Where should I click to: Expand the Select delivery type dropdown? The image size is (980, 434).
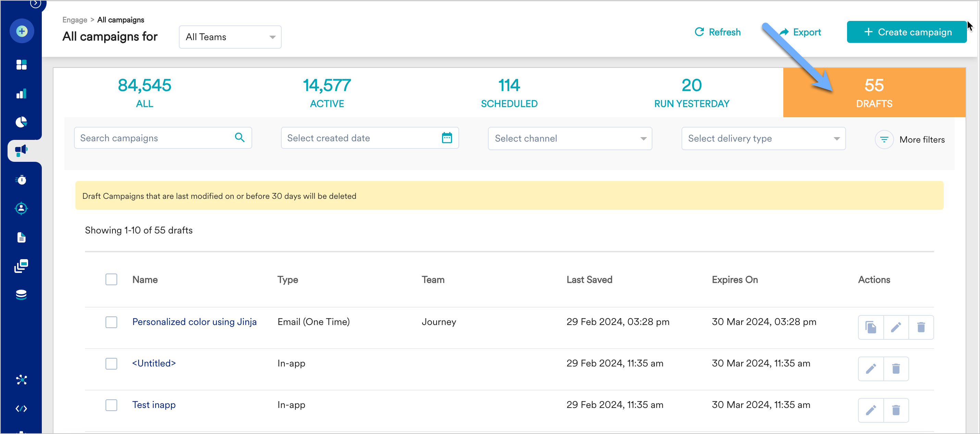[763, 138]
